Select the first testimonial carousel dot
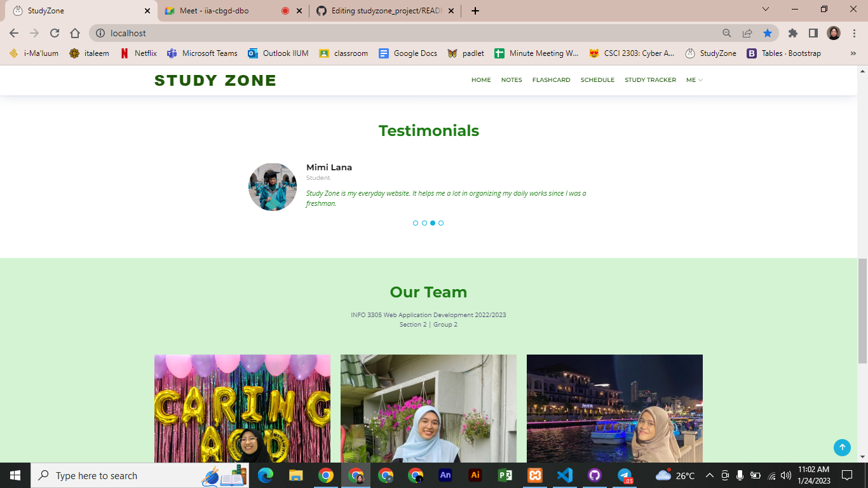Image resolution: width=868 pixels, height=488 pixels. coord(414,223)
